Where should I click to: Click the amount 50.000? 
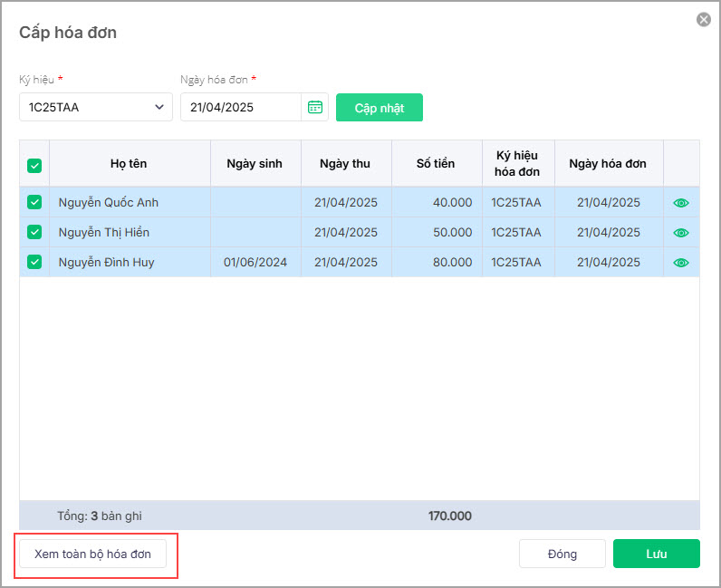(453, 232)
